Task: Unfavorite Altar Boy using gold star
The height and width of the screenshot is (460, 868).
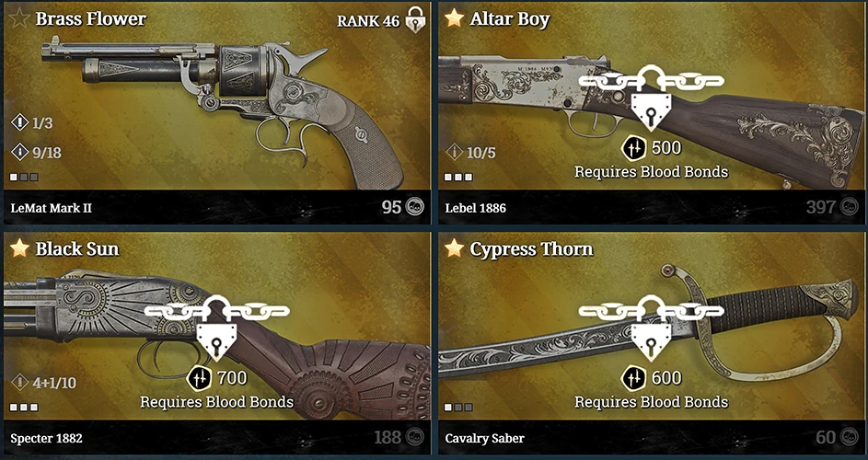Action: (x=454, y=18)
